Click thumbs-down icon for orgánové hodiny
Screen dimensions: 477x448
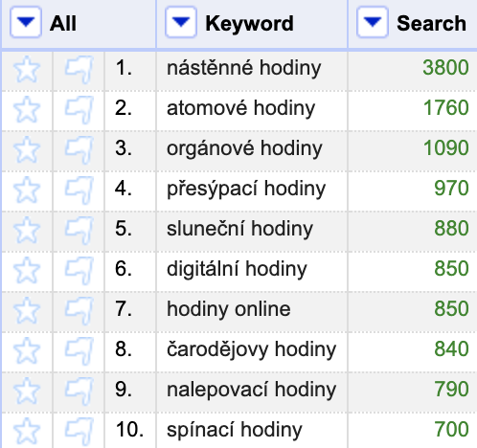pyautogui.click(x=79, y=149)
